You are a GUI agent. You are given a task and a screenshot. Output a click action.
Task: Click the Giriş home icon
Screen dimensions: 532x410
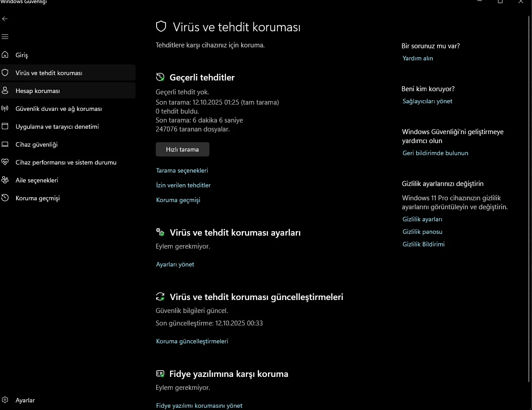coord(5,55)
